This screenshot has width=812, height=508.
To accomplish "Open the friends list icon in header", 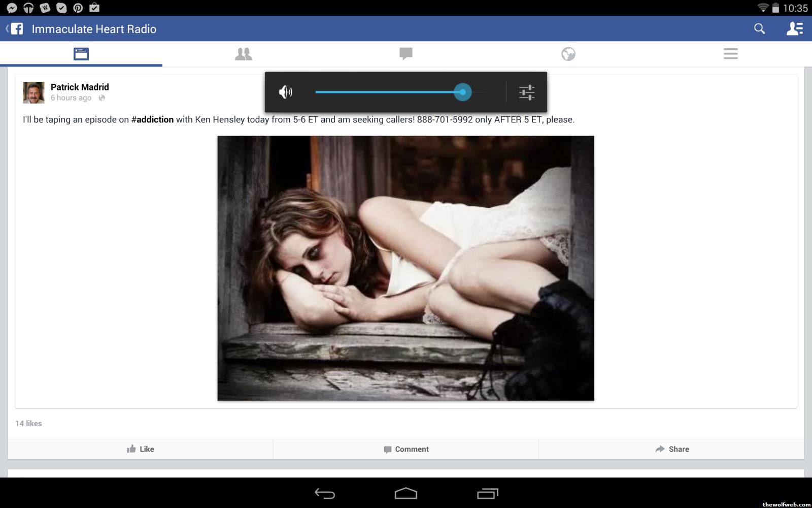I will click(x=794, y=29).
